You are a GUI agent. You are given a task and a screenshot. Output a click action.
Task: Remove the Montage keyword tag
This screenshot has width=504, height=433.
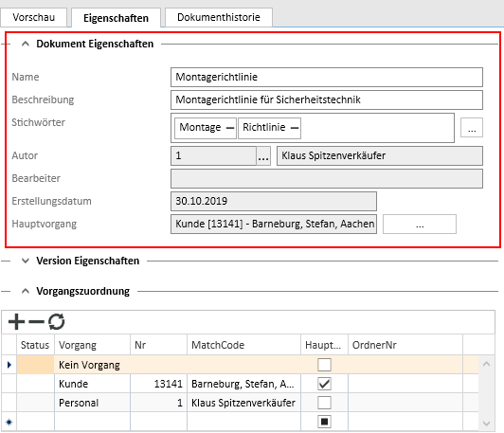pos(230,128)
